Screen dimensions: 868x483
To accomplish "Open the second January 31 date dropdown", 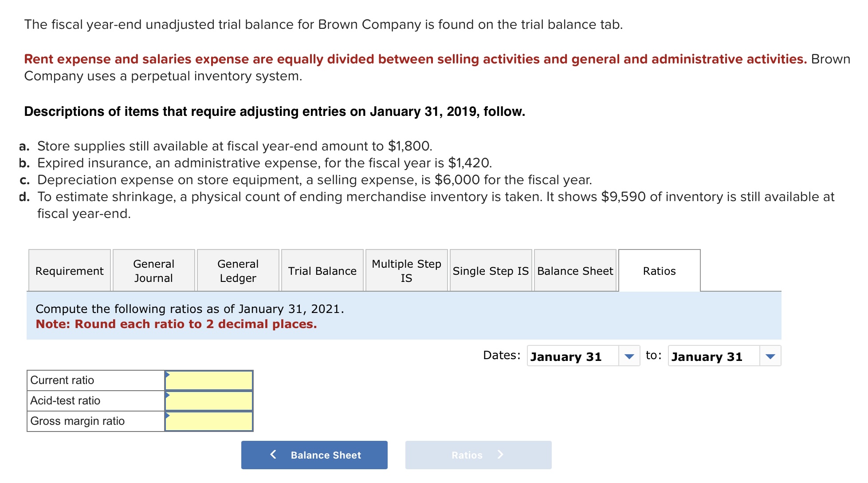I will [771, 356].
